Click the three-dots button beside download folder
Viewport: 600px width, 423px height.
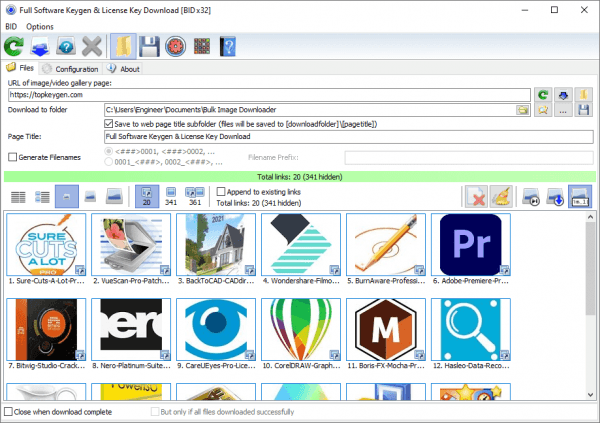(563, 110)
